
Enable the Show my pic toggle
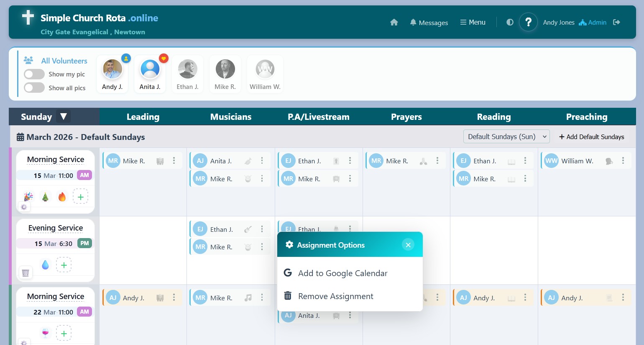34,74
